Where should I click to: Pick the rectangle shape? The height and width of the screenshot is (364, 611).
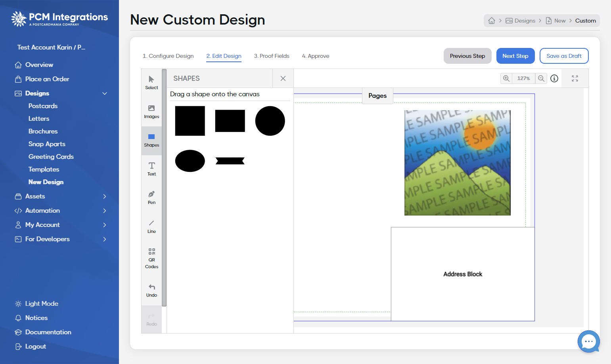tap(230, 121)
